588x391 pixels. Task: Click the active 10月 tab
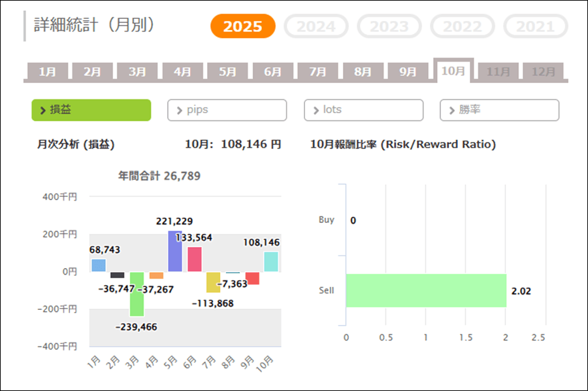(453, 71)
